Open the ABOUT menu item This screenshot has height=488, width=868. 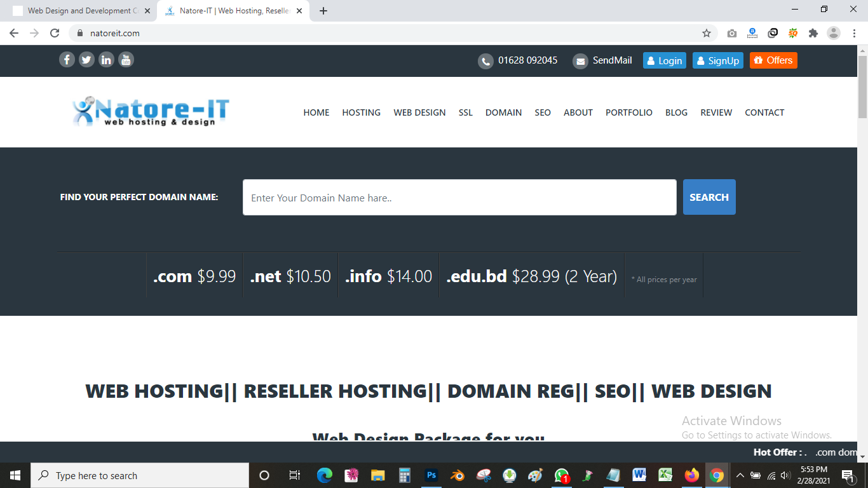(578, 112)
